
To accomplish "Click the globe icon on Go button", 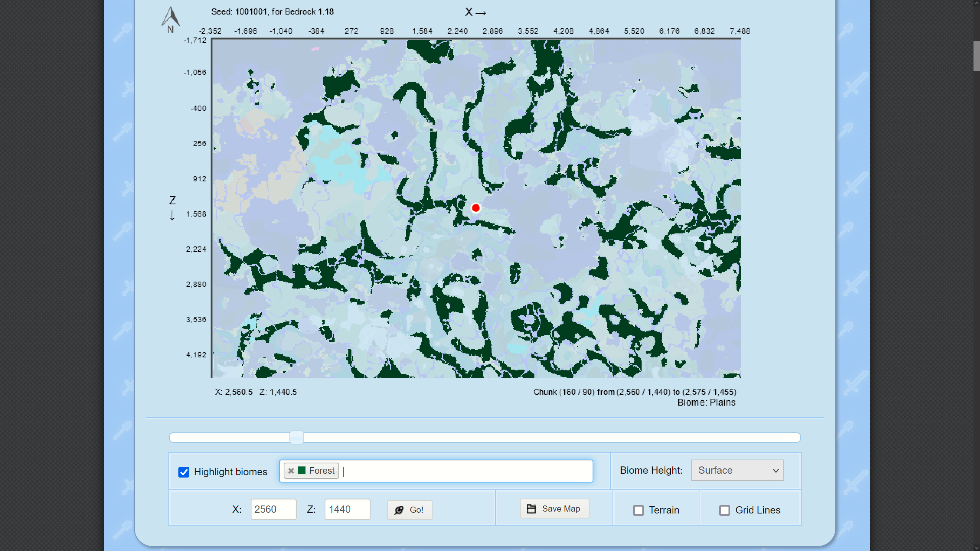I will pos(399,510).
